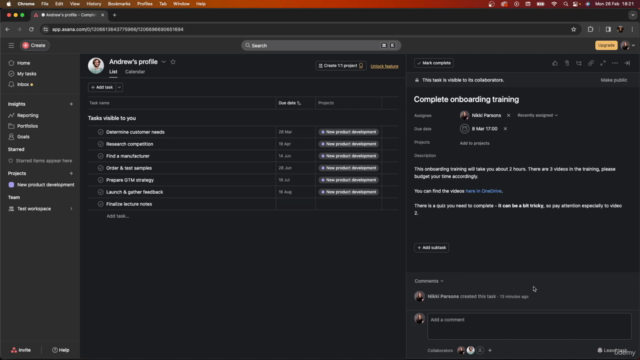Click the Upgrade button
This screenshot has height=360, width=640.
pyautogui.click(x=606, y=45)
